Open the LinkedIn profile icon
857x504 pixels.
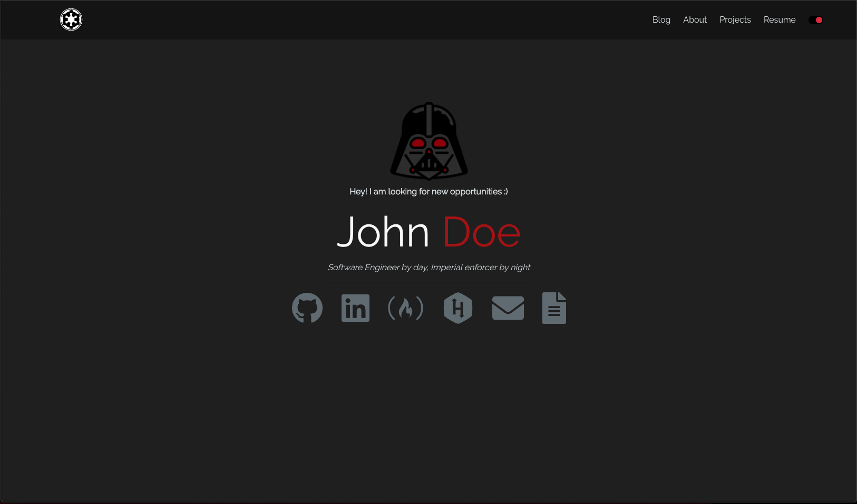point(355,308)
